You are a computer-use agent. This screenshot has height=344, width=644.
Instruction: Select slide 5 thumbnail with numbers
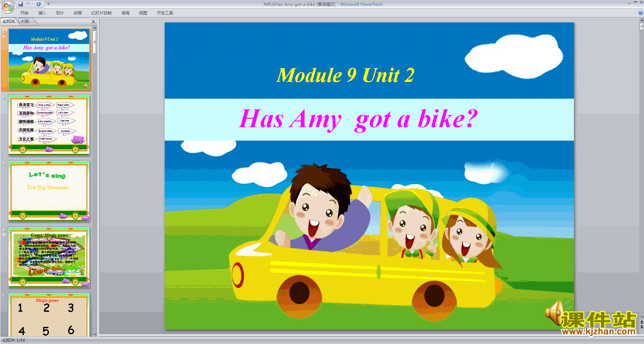[49, 315]
